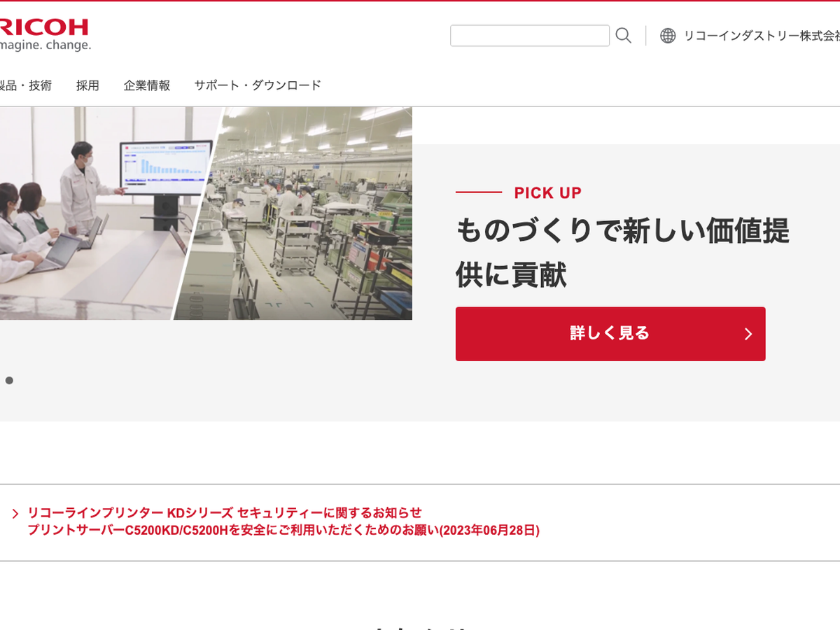Click the magnifying glass search icon
Viewport: 840px width, 630px height.
click(x=623, y=36)
